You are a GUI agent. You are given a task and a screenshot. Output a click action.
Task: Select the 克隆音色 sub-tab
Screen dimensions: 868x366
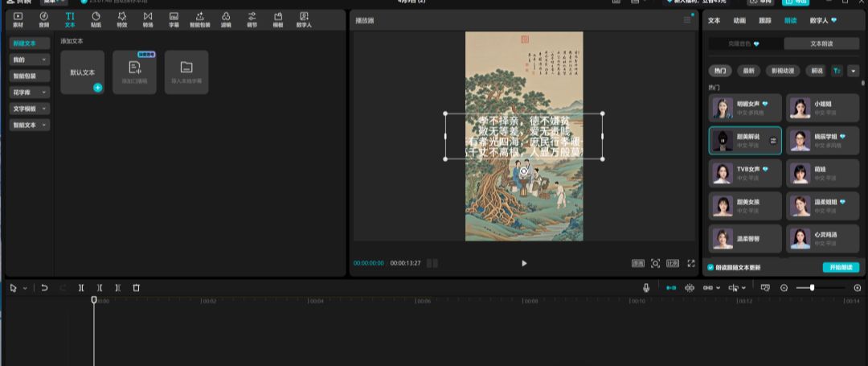pyautogui.click(x=746, y=43)
